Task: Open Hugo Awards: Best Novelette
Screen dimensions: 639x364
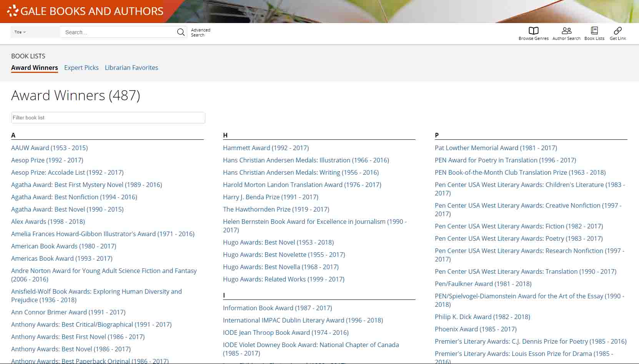Action: pyautogui.click(x=284, y=255)
